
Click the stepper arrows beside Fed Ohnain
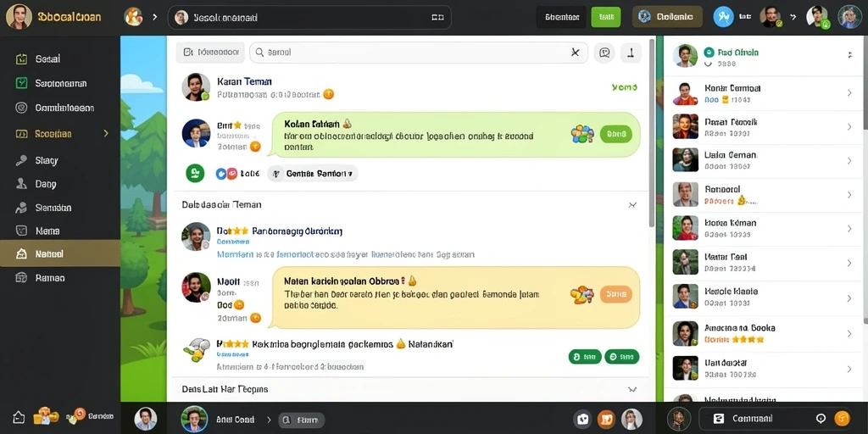tap(849, 55)
